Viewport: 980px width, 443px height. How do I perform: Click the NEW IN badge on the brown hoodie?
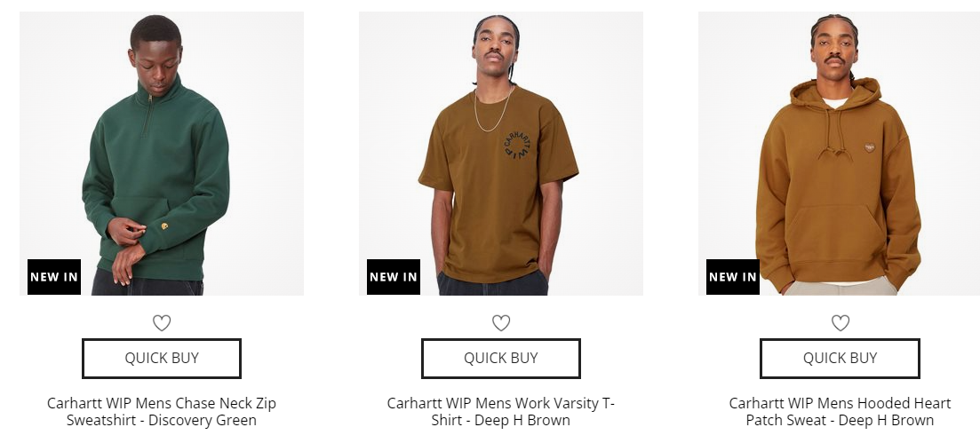733,277
